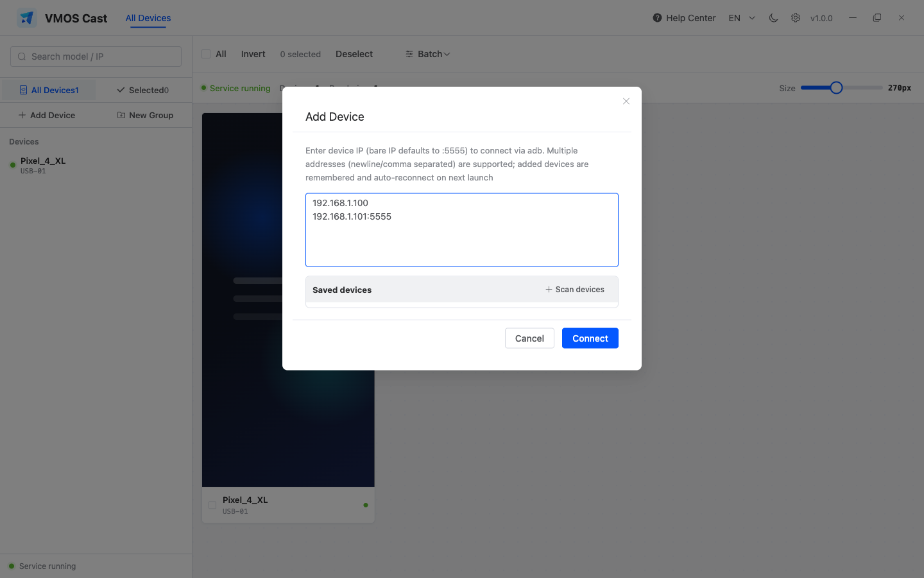Open the Batch dropdown
Screen dimensions: 924x578
click(x=428, y=54)
